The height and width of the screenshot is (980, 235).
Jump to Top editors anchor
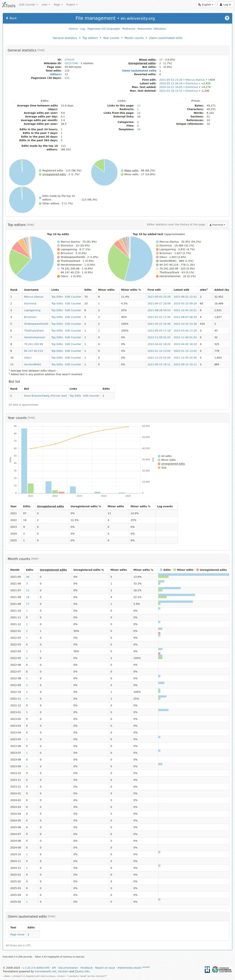tap(90, 38)
